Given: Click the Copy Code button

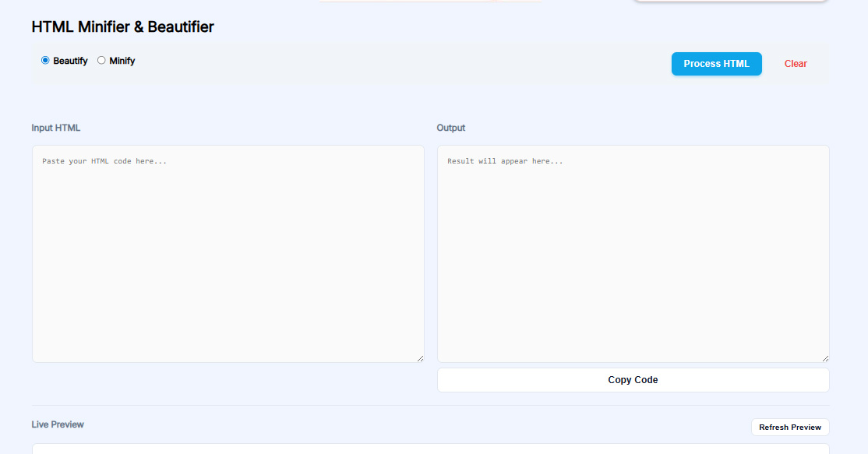Looking at the screenshot, I should 633,380.
